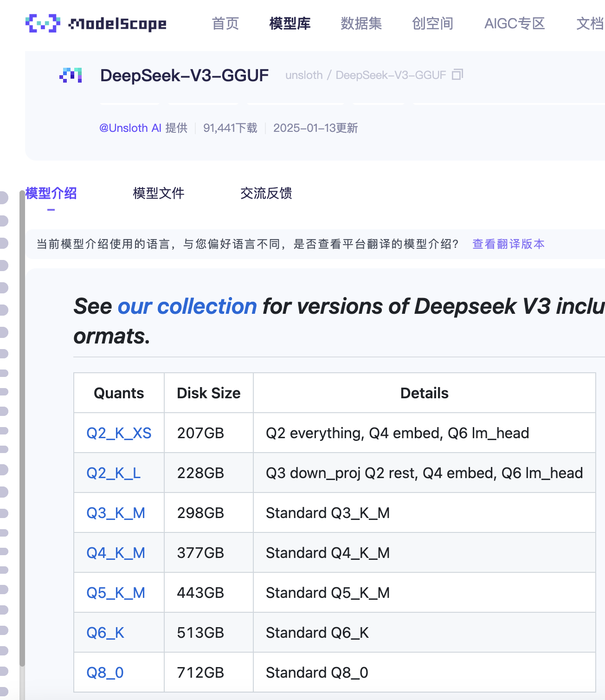Image resolution: width=605 pixels, height=700 pixels.
Task: Open the 首页 navigation item
Action: (x=225, y=24)
